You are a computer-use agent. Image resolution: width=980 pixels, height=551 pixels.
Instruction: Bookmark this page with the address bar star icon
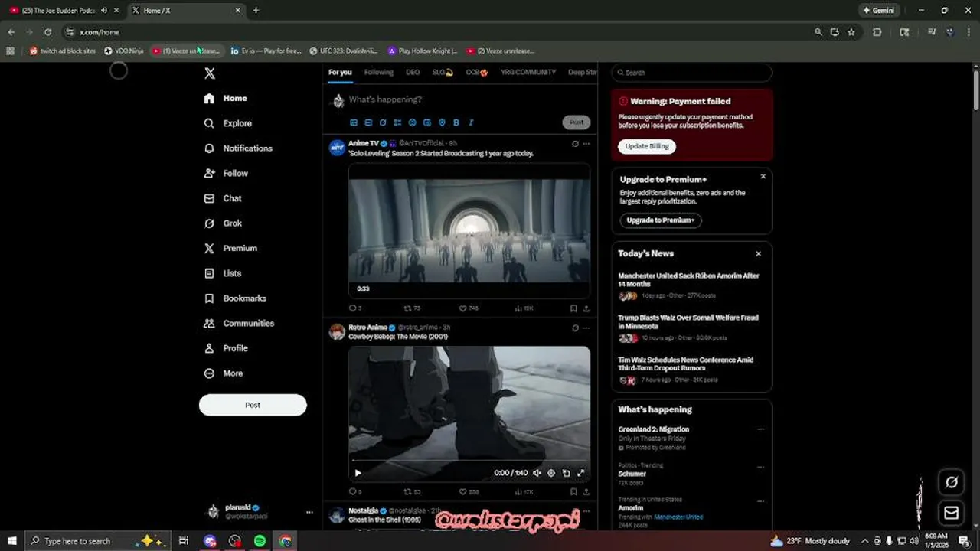[851, 32]
